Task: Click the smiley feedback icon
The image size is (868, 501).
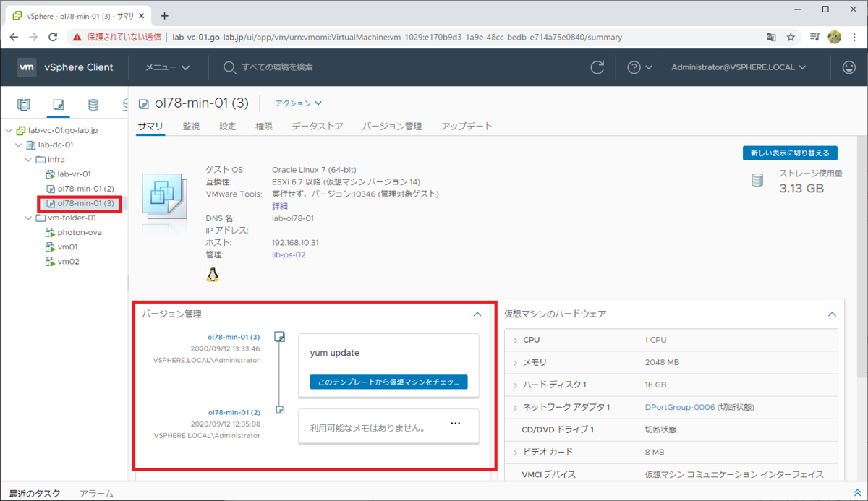Action: 849,67
